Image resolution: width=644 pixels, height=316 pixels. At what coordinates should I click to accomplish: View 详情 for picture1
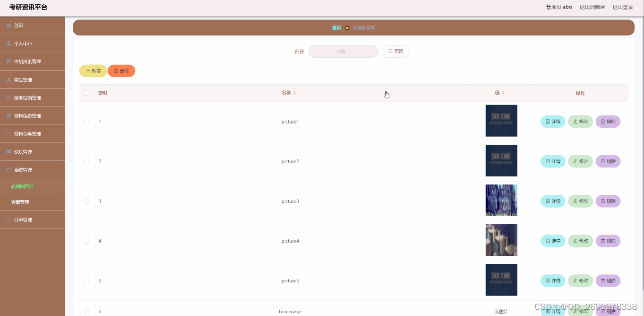[553, 122]
